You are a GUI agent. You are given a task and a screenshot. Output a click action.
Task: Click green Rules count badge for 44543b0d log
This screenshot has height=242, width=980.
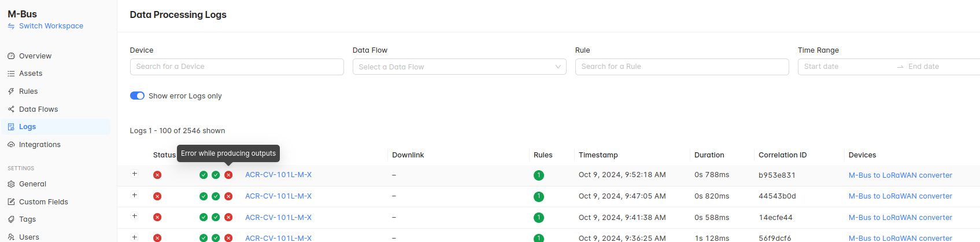[538, 196]
